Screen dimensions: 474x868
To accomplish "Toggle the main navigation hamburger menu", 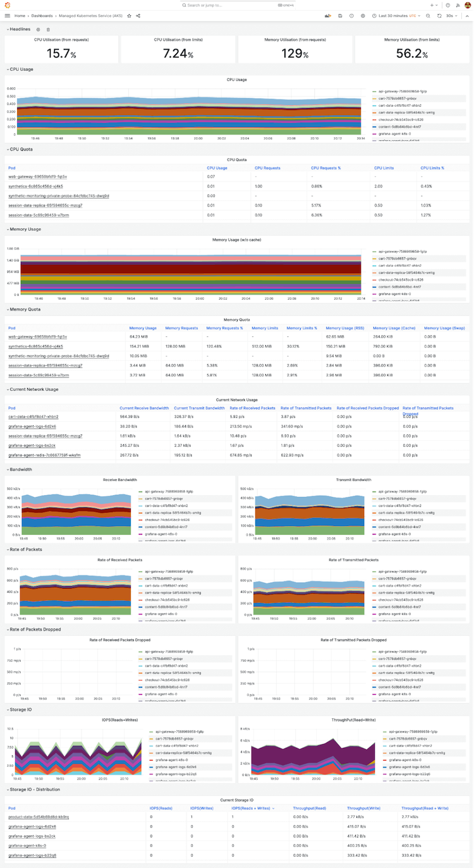I will (x=8, y=15).
